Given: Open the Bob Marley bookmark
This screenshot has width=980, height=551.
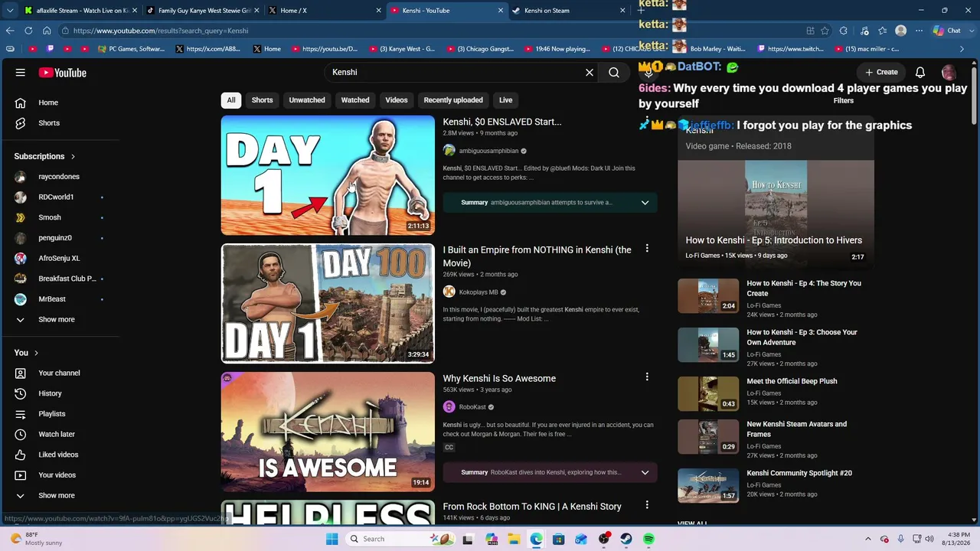Looking at the screenshot, I should coord(714,49).
